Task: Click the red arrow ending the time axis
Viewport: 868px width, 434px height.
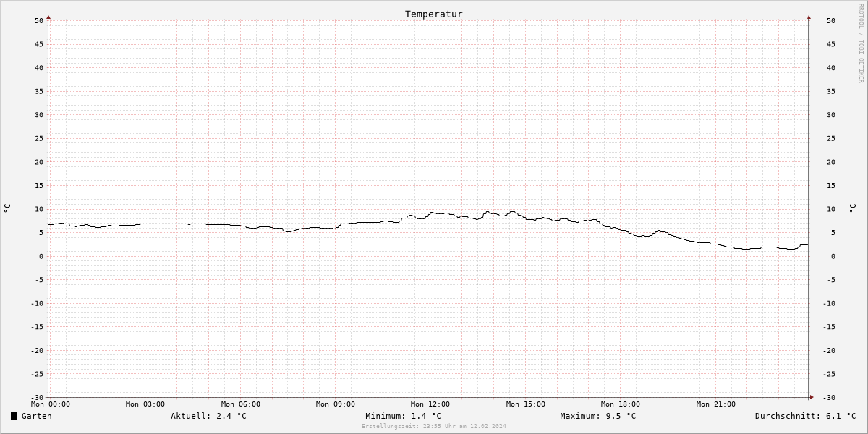Action: (x=811, y=397)
